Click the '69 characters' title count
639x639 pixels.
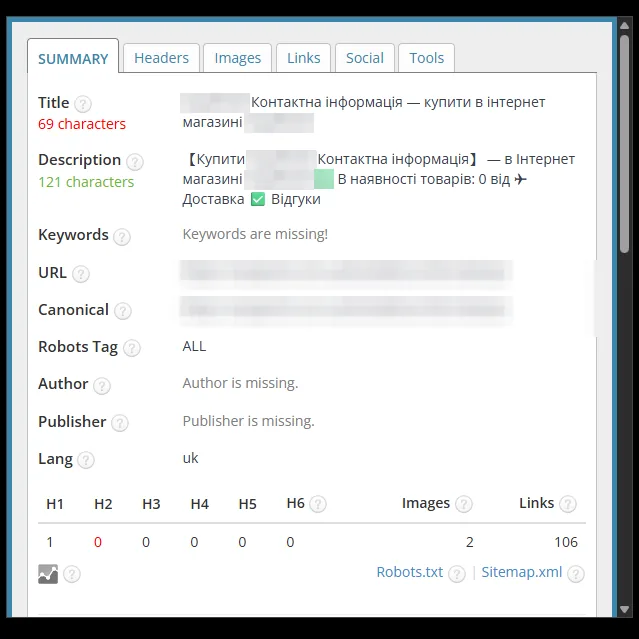82,124
